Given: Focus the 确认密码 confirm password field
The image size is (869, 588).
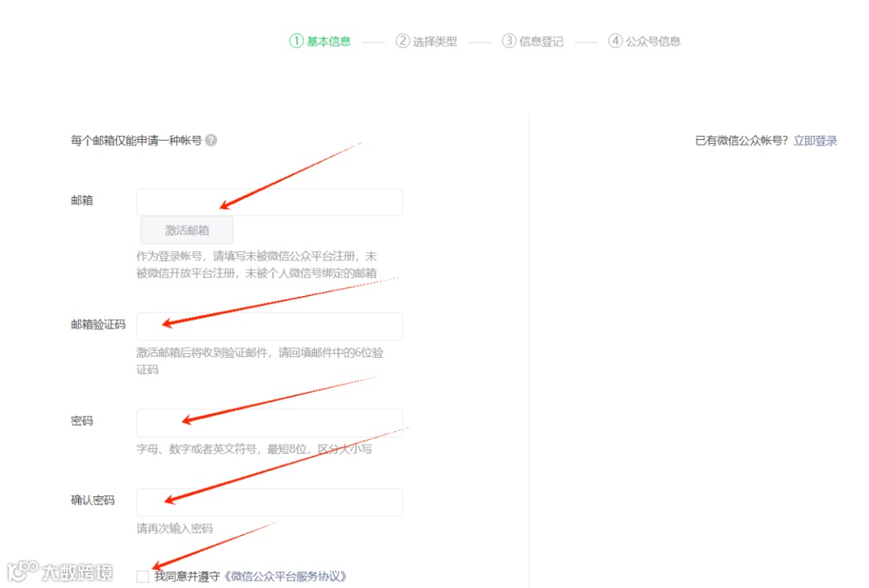Looking at the screenshot, I should tap(270, 502).
